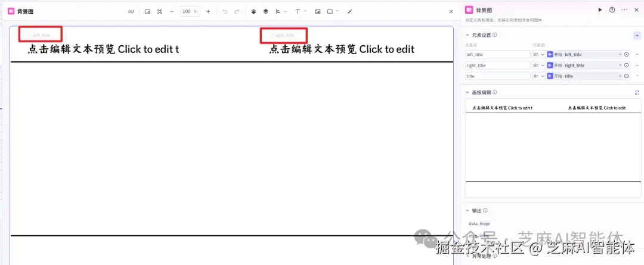Clear the 开始 - title reference value
Viewport: 644px width, 265px height.
coord(620,76)
